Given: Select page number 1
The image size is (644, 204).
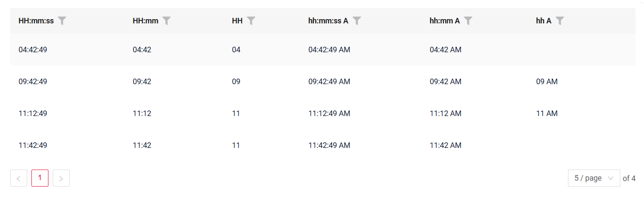Looking at the screenshot, I should click(x=40, y=178).
